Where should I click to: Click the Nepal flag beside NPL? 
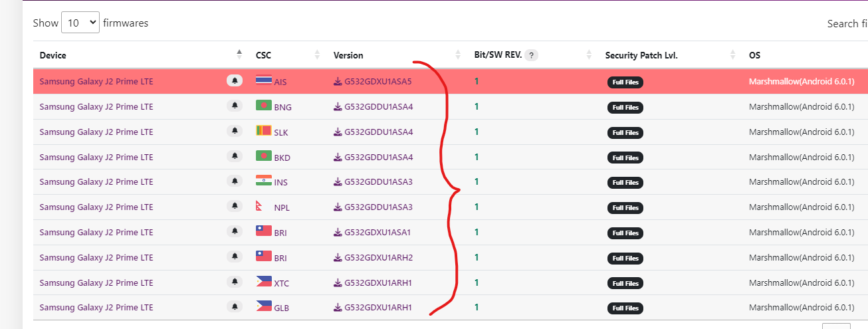261,206
